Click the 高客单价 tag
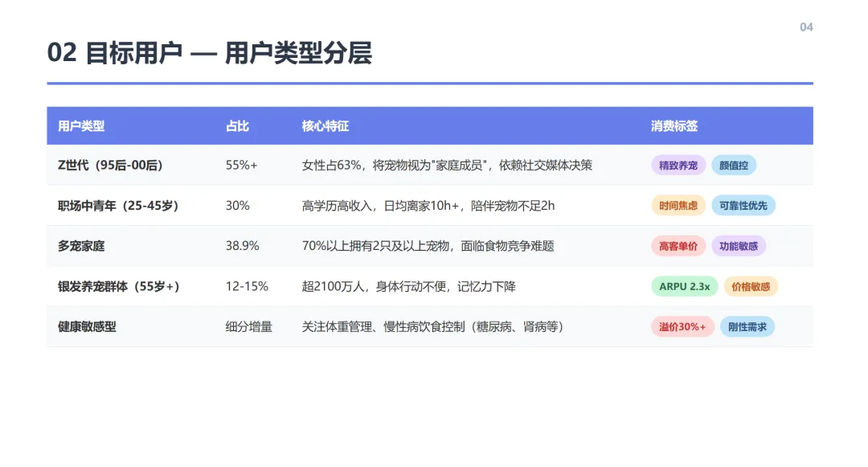The height and width of the screenshot is (467, 868). point(678,246)
